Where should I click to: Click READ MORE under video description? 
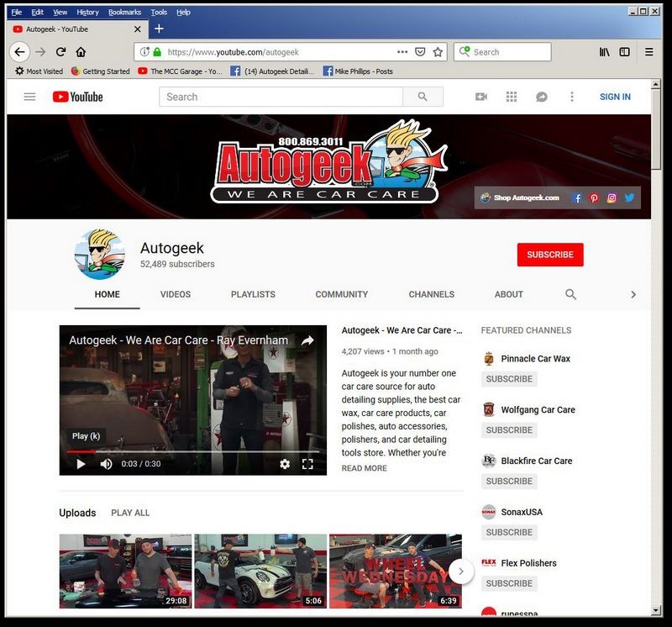click(x=365, y=468)
